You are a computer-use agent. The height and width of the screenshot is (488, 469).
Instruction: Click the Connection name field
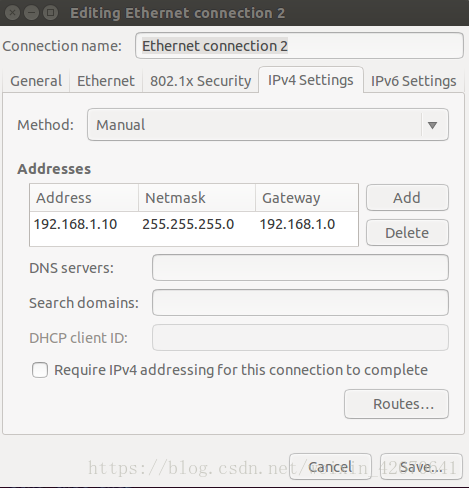click(299, 46)
